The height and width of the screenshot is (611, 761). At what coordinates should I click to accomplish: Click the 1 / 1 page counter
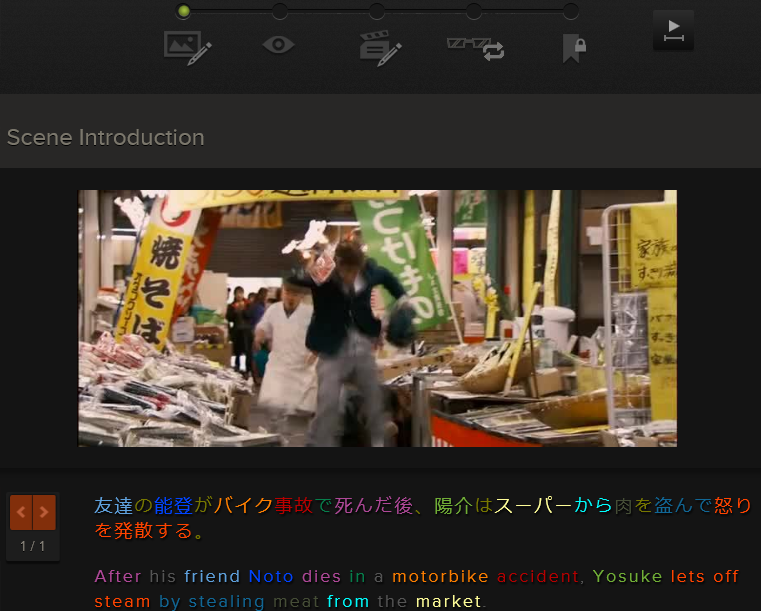33,546
